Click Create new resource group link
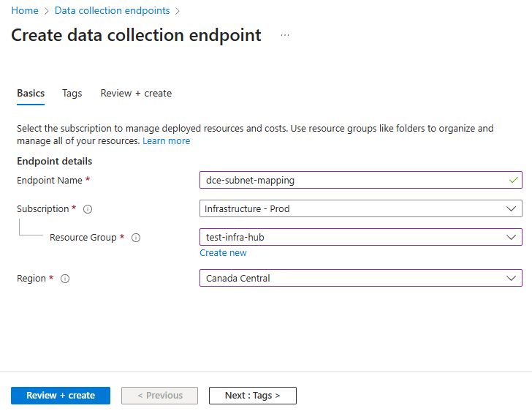This screenshot has height=411, width=532. pyautogui.click(x=223, y=253)
